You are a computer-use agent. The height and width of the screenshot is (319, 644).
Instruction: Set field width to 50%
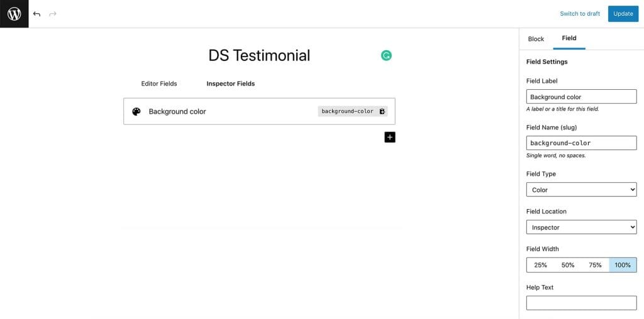pos(568,265)
